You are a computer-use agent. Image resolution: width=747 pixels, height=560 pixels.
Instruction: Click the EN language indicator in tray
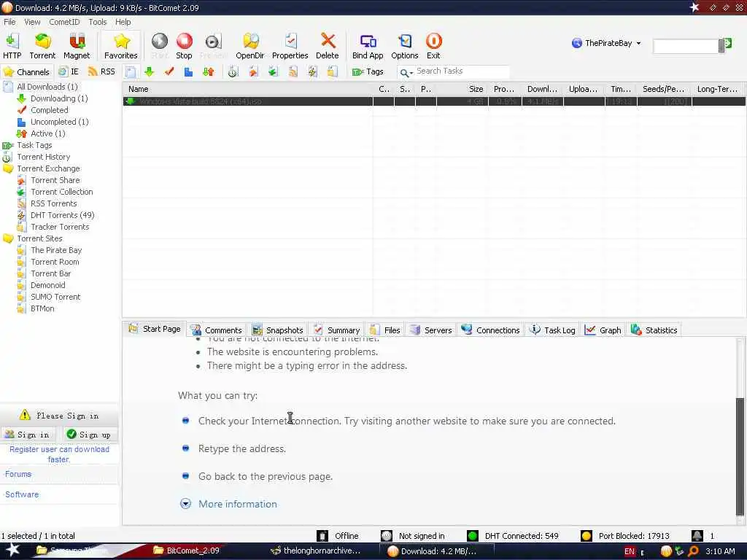coord(630,551)
